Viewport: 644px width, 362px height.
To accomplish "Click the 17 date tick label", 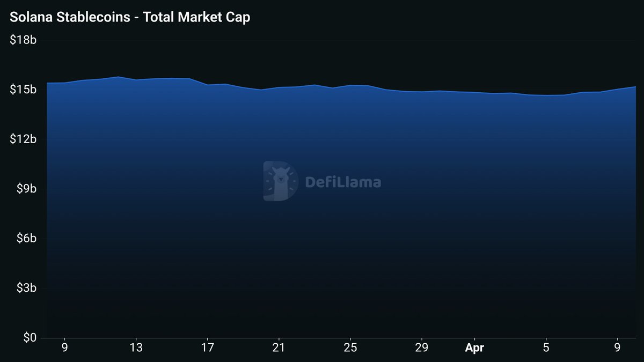I will click(208, 348).
